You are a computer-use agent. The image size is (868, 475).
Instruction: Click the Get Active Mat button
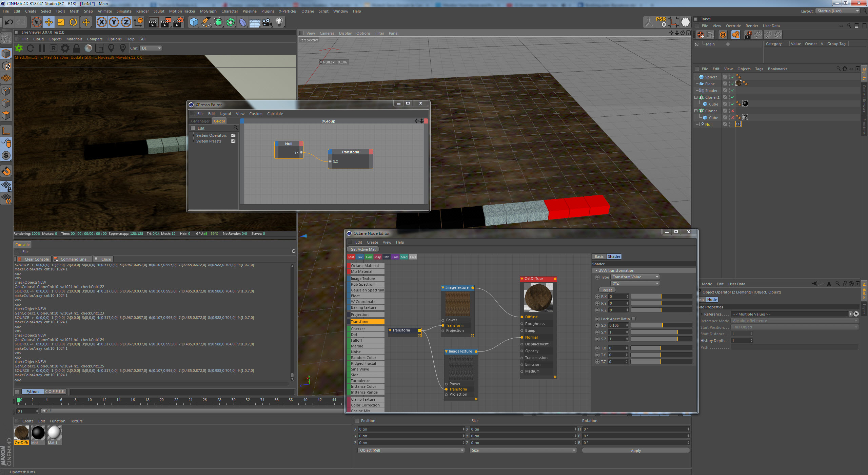click(363, 249)
